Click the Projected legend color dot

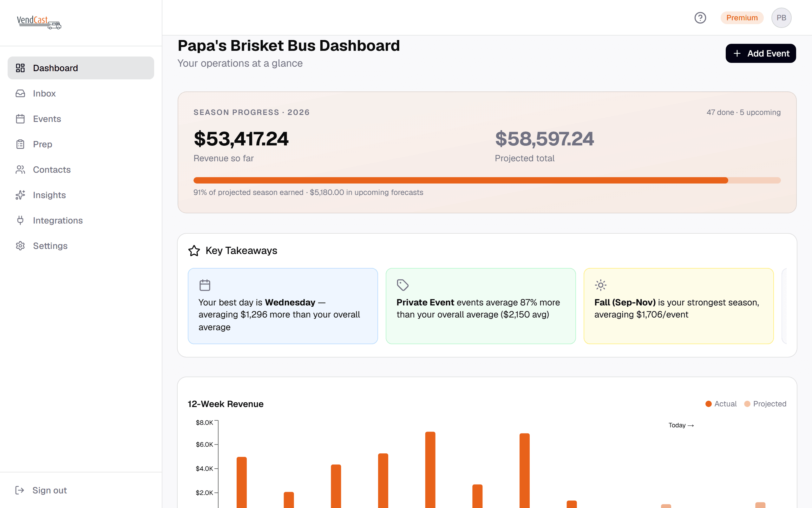tap(747, 404)
